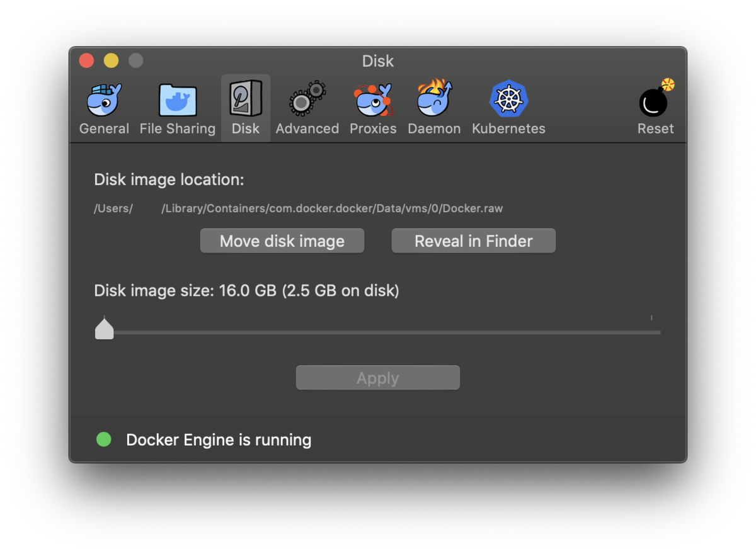Viewport: 756px width, 554px height.
Task: Open the Daemon flaming whale icon
Action: pos(434,98)
